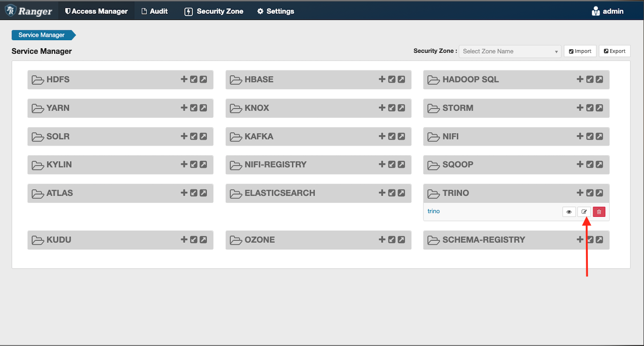View trino service details
This screenshot has width=644, height=346.
569,212
